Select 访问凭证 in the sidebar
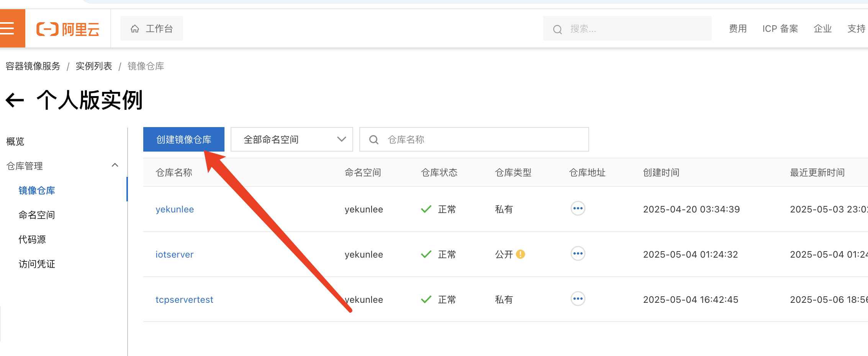The width and height of the screenshot is (868, 356). coord(37,264)
